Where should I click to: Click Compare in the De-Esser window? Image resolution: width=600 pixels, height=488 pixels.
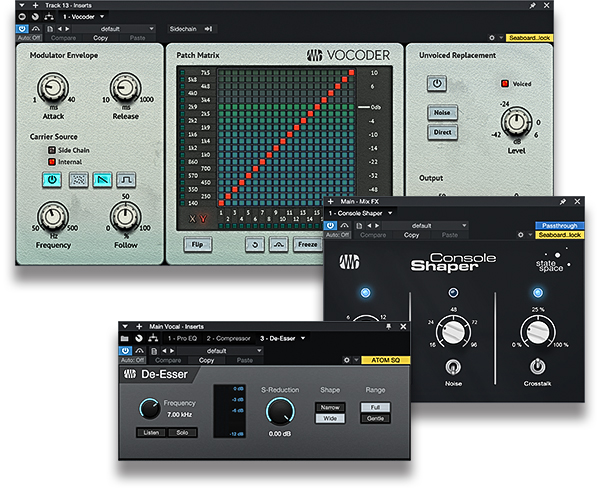point(168,360)
